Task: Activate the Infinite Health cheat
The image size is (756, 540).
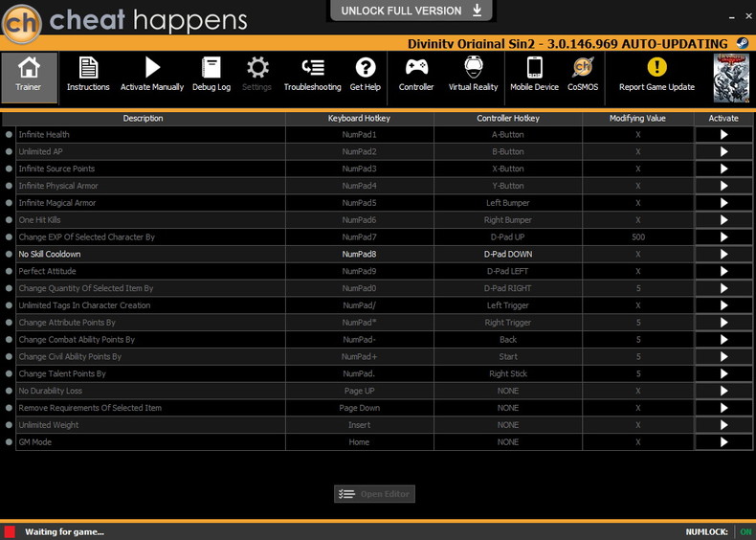Action: [723, 135]
